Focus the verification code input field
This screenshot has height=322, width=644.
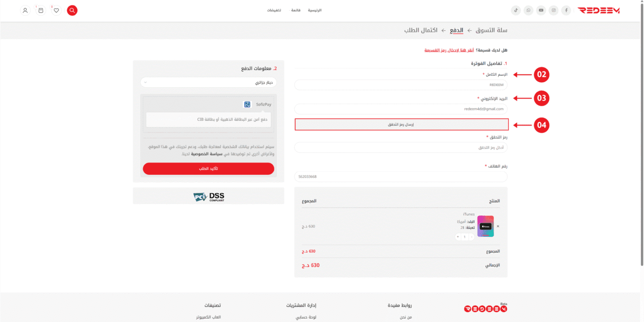coord(401,148)
